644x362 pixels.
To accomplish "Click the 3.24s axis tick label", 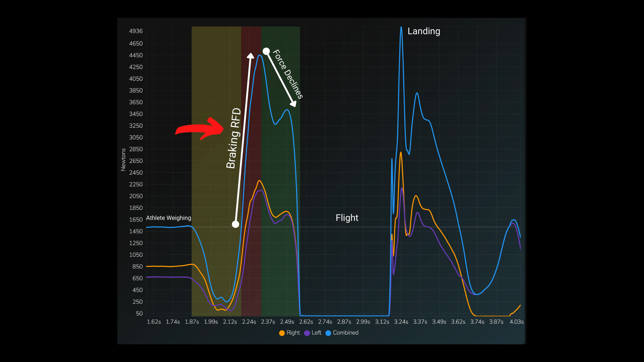I will [x=401, y=321].
